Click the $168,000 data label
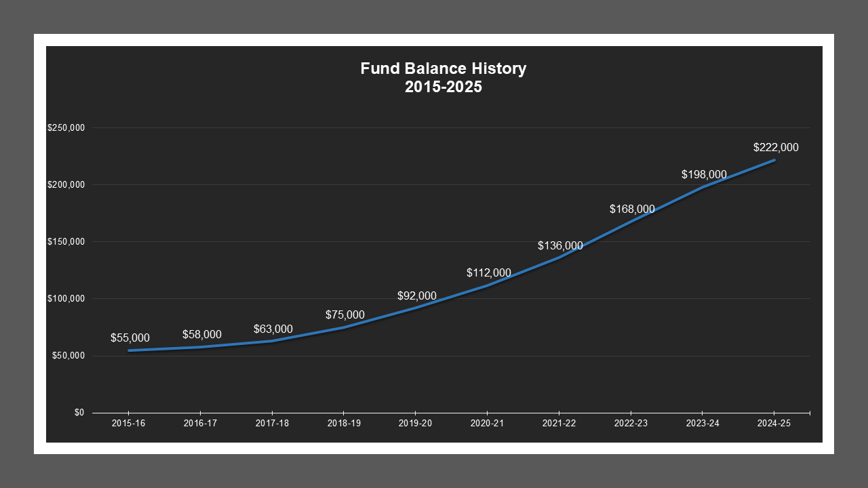868x488 pixels. [631, 210]
